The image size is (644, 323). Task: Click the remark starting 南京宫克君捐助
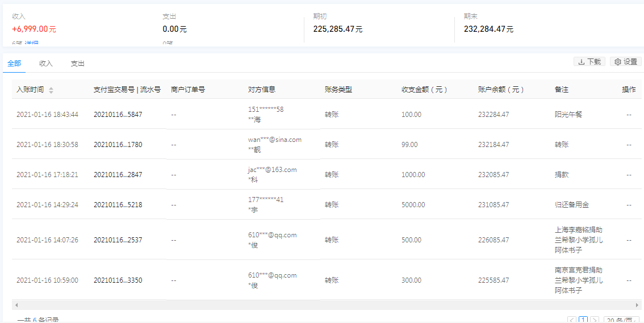tap(579, 280)
